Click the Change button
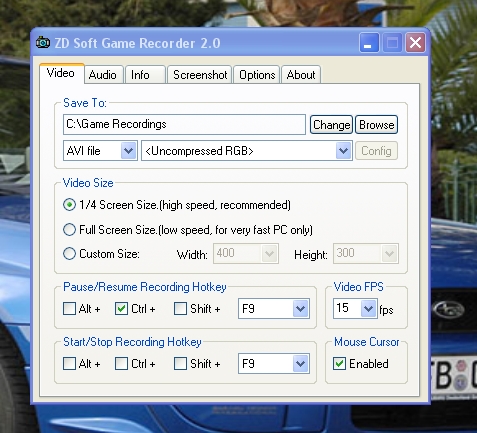The image size is (477, 433). (x=331, y=125)
